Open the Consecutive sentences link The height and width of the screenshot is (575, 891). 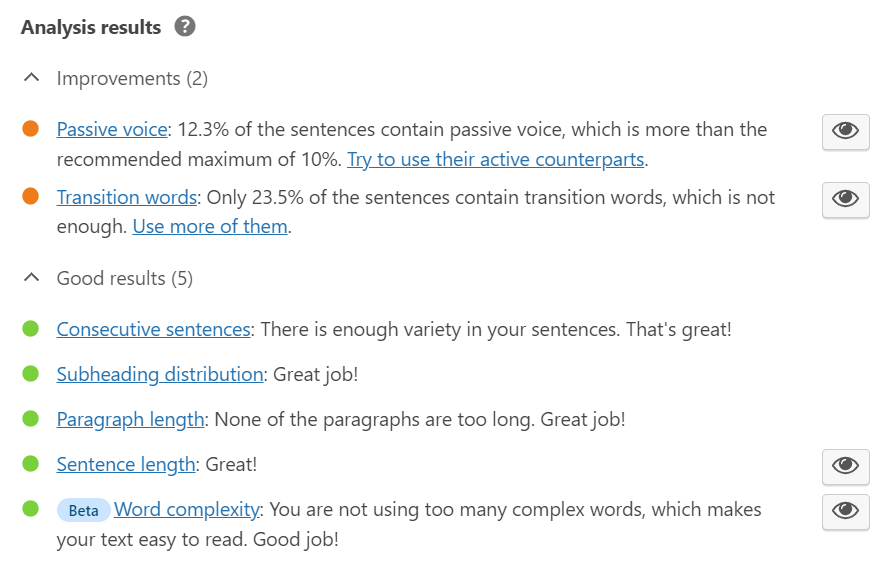153,329
